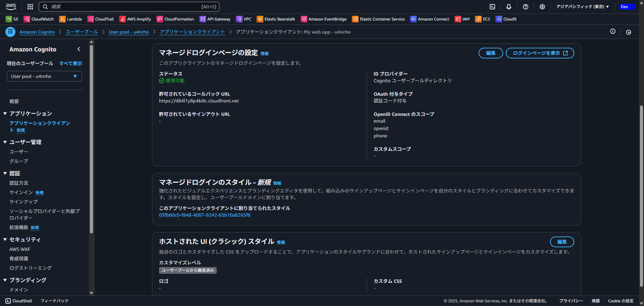
Task: Toggle the navigation hamburger menu
Action: click(x=10, y=32)
